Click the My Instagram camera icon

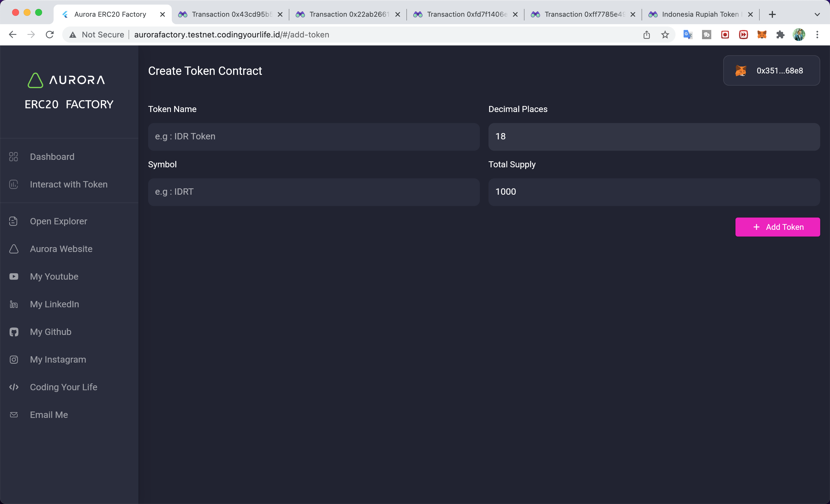coord(14,359)
